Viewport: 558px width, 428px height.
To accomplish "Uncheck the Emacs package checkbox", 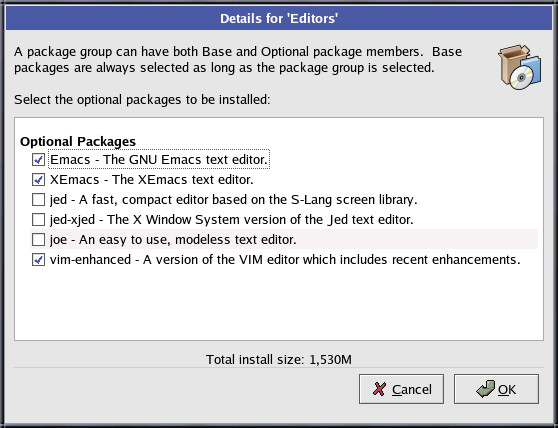I will [38, 160].
